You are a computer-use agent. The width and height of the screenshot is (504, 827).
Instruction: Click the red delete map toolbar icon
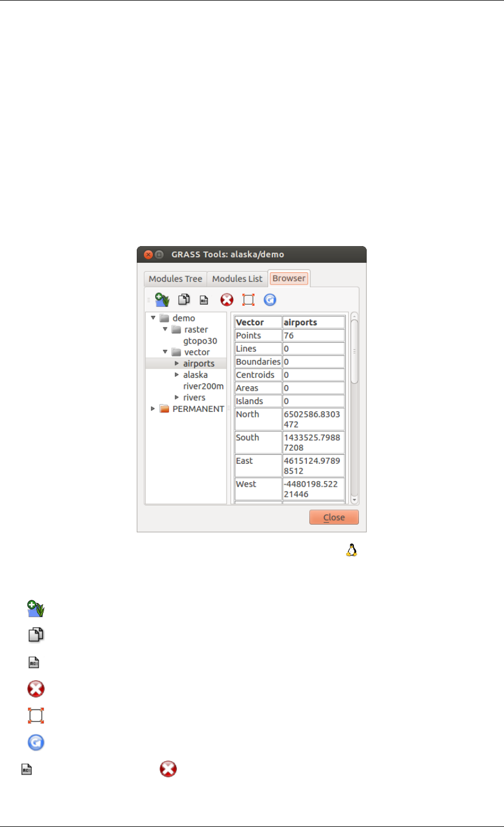pos(227,300)
